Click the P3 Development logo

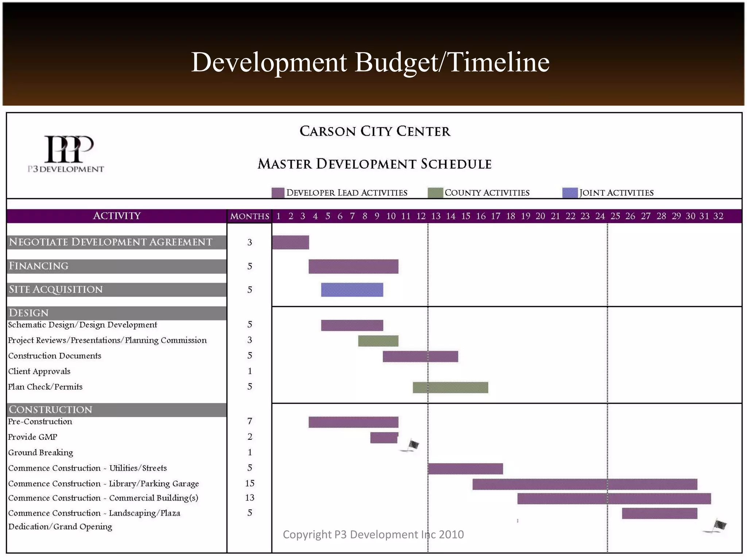pyautogui.click(x=66, y=154)
